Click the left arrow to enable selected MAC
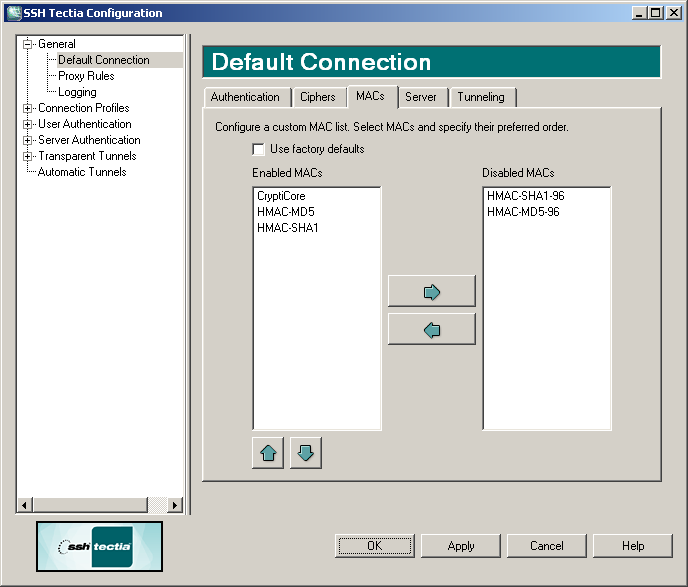 point(431,330)
